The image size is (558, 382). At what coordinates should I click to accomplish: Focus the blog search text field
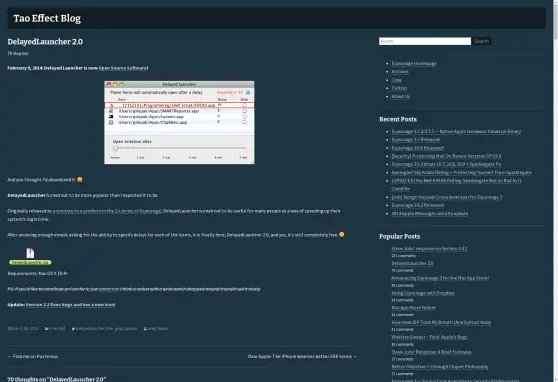click(x=425, y=41)
